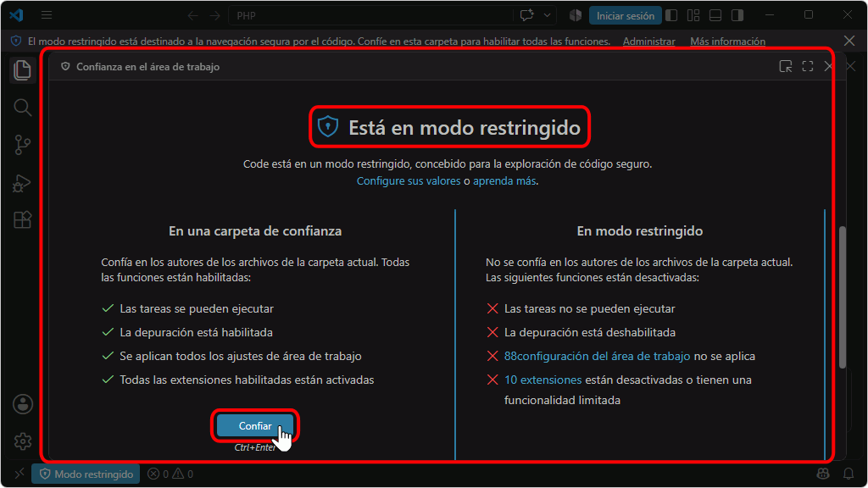Click 'Las tareas se pueden ejecutar' text

point(197,308)
